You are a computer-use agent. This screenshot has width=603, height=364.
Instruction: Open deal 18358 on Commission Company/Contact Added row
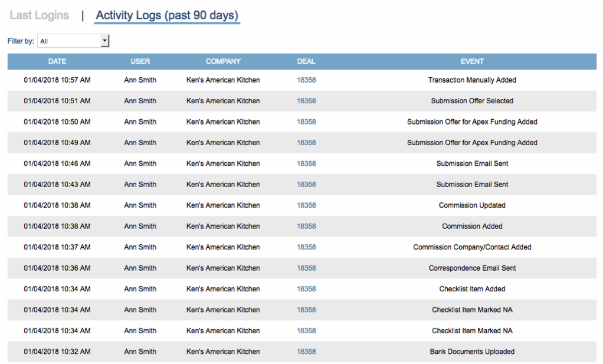click(306, 247)
